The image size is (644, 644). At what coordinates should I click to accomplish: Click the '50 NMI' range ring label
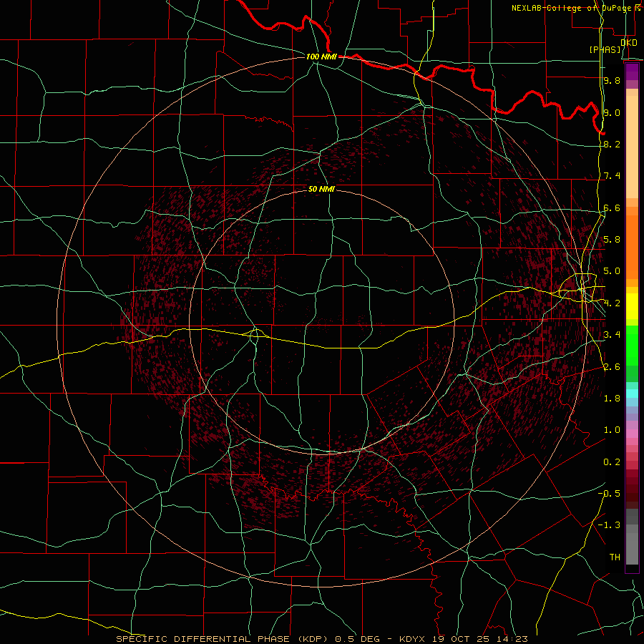coord(321,189)
